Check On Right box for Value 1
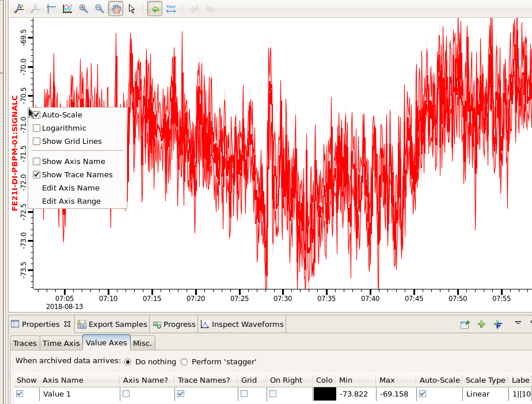 [273, 394]
